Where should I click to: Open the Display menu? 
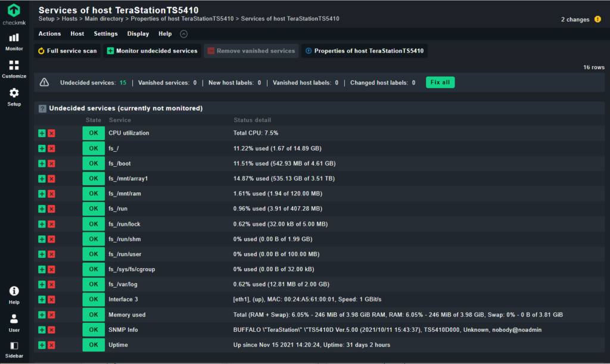coord(138,34)
